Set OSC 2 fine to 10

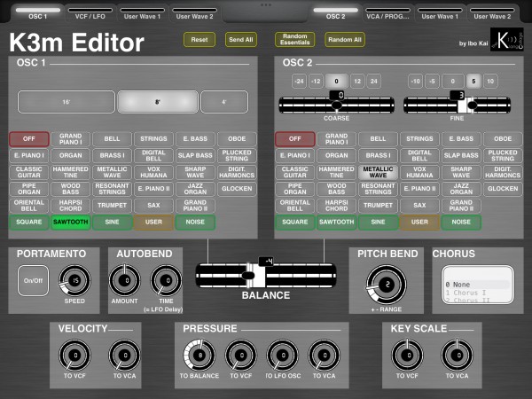click(490, 82)
